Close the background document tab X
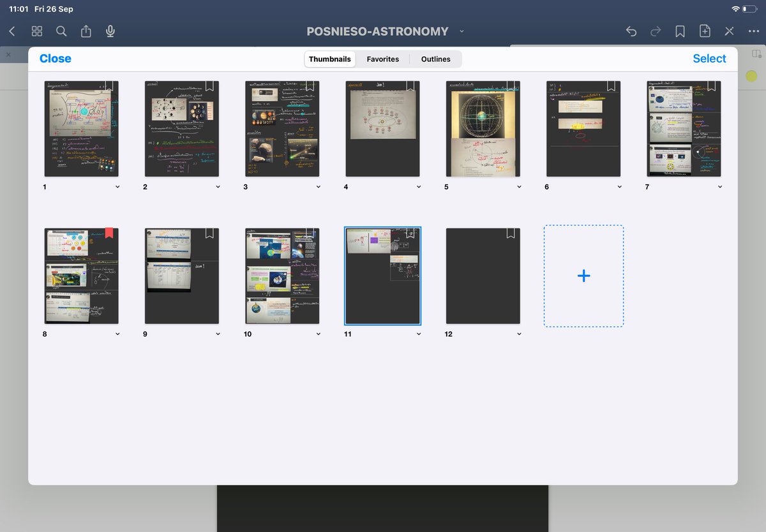This screenshot has height=532, width=766. (x=8, y=55)
